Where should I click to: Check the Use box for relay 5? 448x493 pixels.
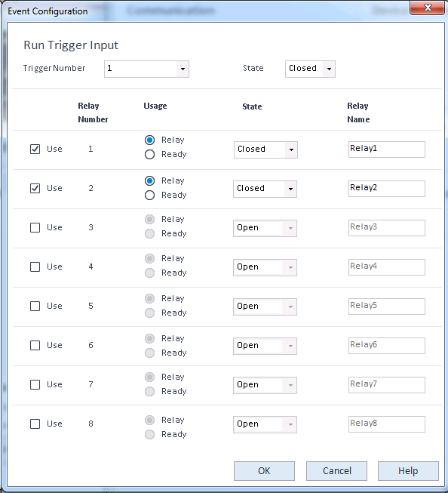[35, 307]
